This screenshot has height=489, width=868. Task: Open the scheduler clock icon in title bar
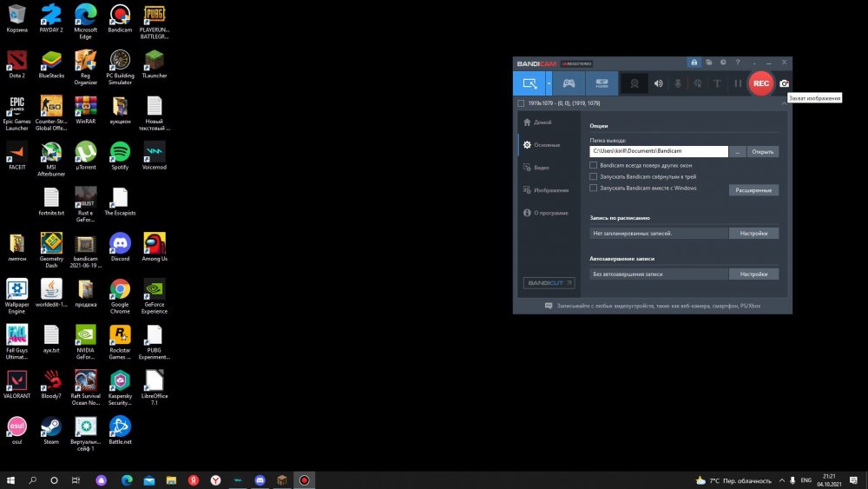[x=723, y=63]
